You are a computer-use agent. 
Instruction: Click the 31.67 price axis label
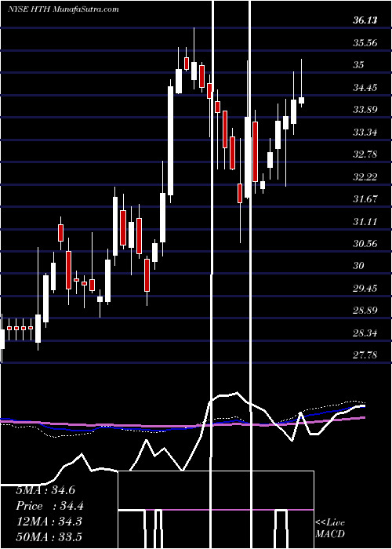coord(365,199)
